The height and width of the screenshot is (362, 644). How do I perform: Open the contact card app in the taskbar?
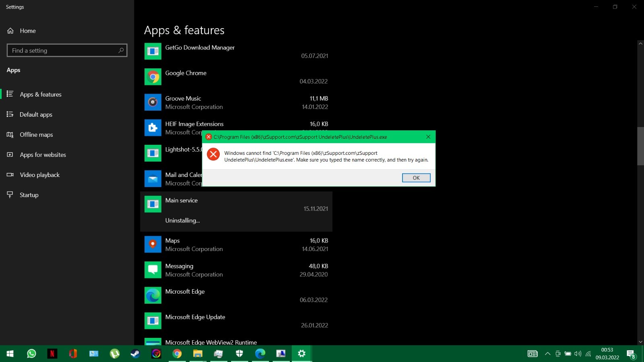[x=94, y=354]
